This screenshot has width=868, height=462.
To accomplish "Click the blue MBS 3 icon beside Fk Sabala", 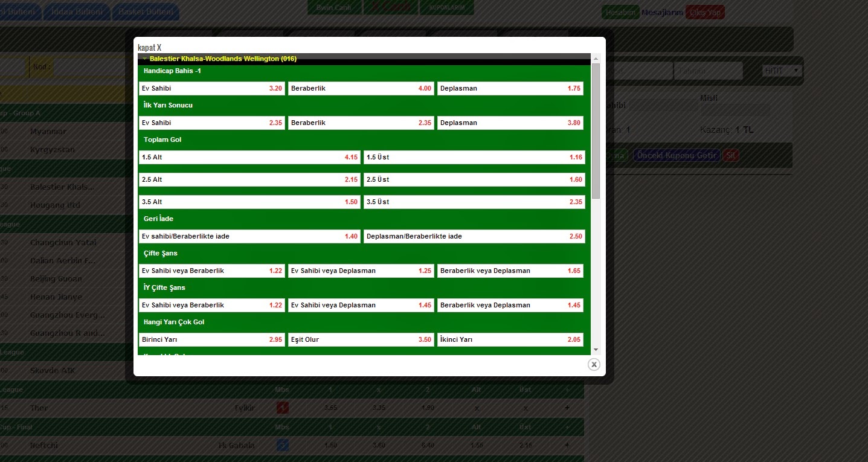I will (282, 445).
